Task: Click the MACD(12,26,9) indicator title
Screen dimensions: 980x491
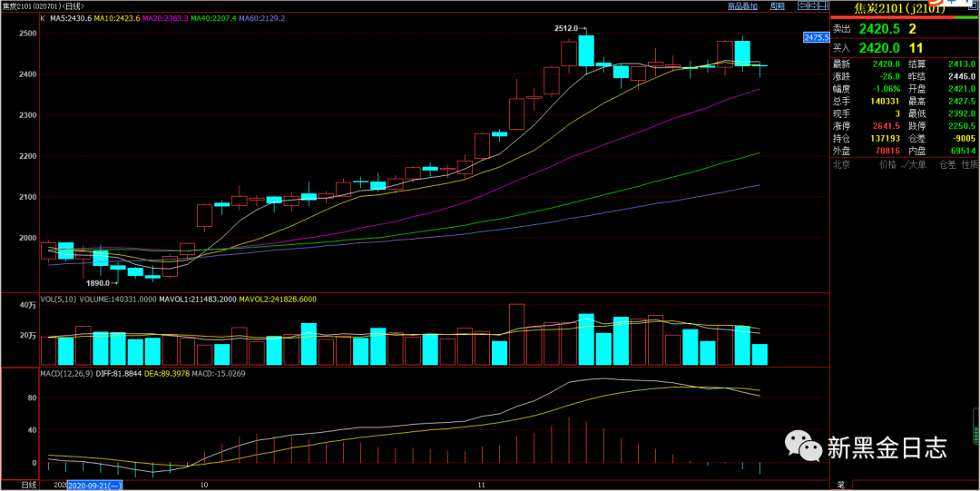Action: pyautogui.click(x=67, y=374)
